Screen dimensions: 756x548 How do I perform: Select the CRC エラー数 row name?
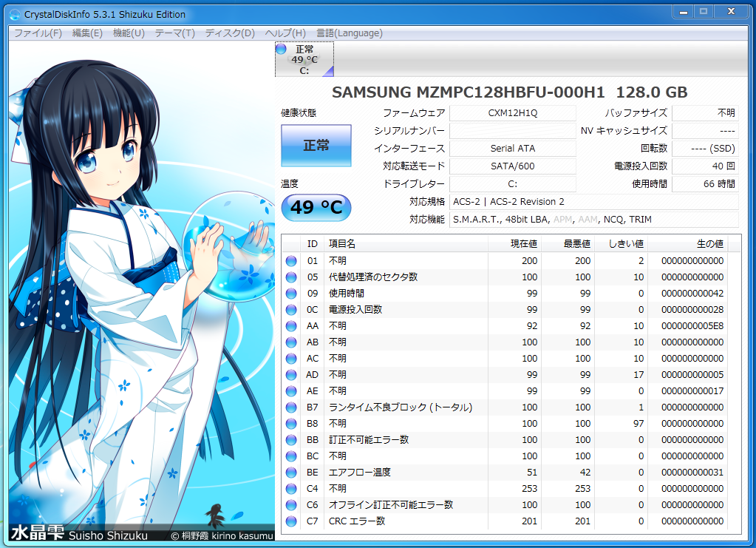click(x=357, y=521)
